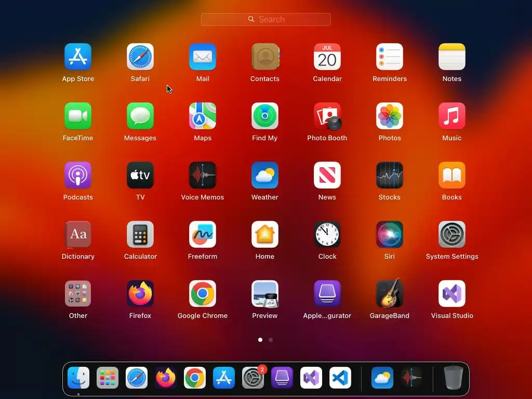Launch the Preview app

point(265,294)
